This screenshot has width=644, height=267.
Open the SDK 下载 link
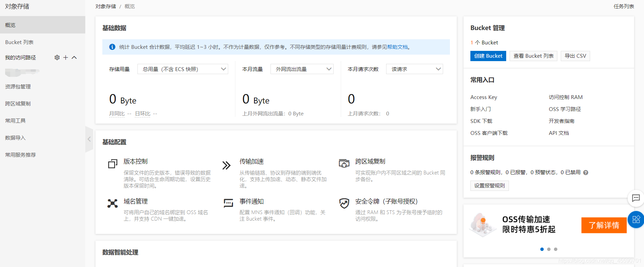481,121
